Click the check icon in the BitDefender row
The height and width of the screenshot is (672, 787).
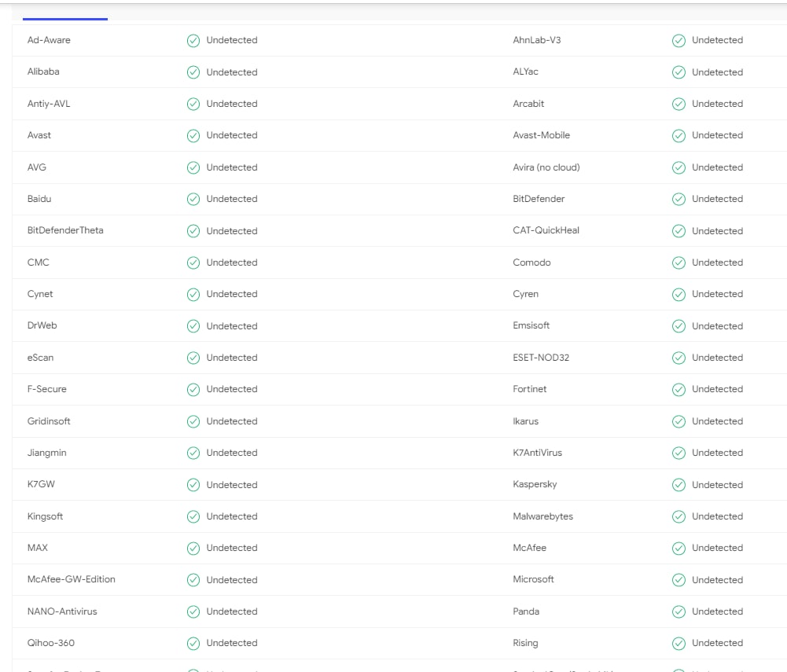point(679,199)
